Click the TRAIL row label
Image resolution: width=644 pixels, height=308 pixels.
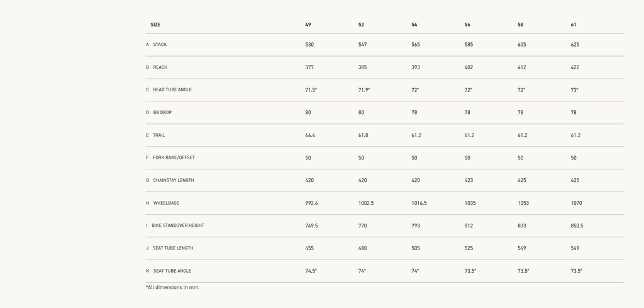[x=158, y=135]
